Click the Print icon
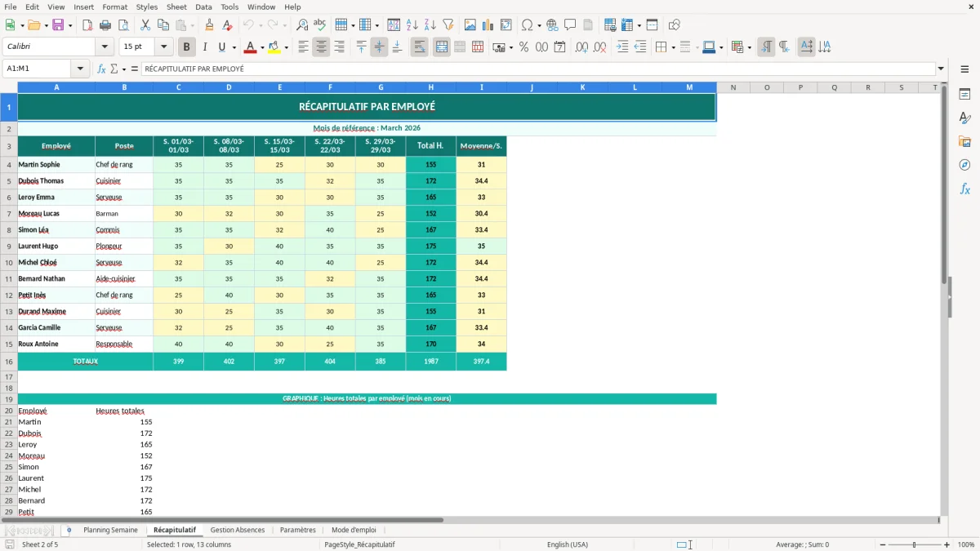Image resolution: width=980 pixels, height=551 pixels. click(x=105, y=25)
